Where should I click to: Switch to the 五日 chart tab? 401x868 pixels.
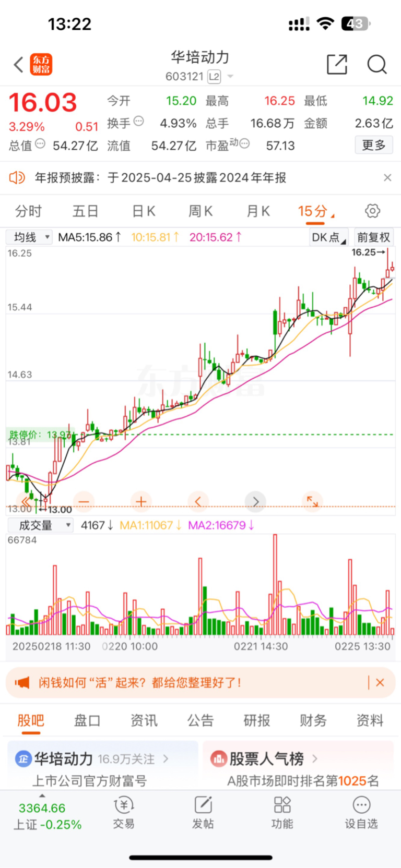[85, 211]
